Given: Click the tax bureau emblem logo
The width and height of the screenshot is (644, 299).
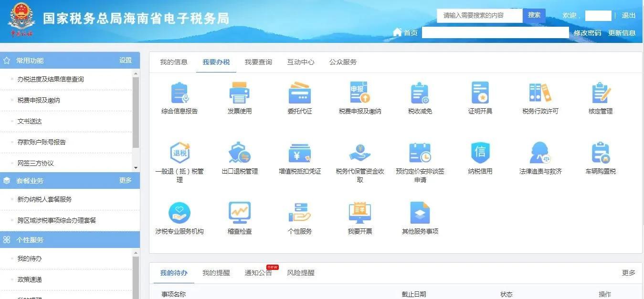Looking at the screenshot, I should pyautogui.click(x=21, y=20).
